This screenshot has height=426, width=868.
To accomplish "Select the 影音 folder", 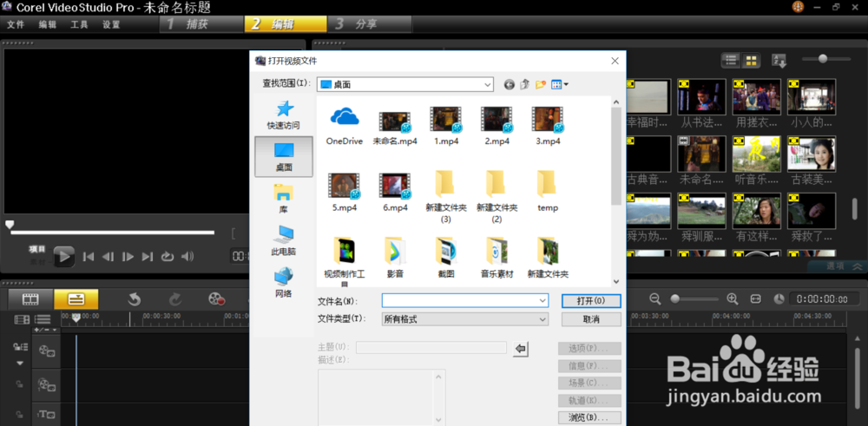I will click(395, 258).
